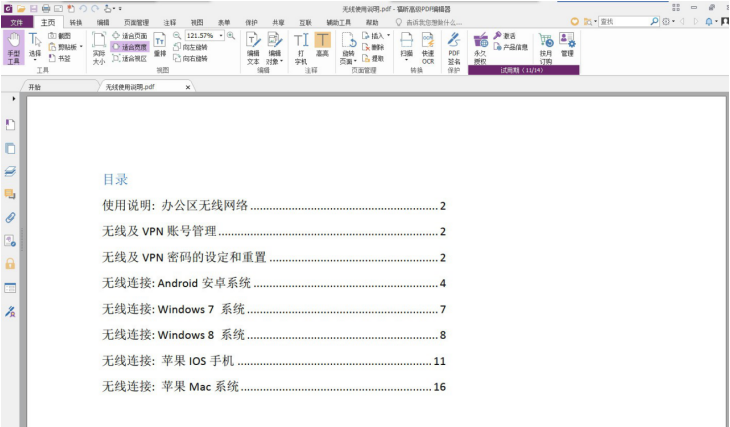
Task: Expand the left navigation panel arrow
Action: [x=13, y=100]
